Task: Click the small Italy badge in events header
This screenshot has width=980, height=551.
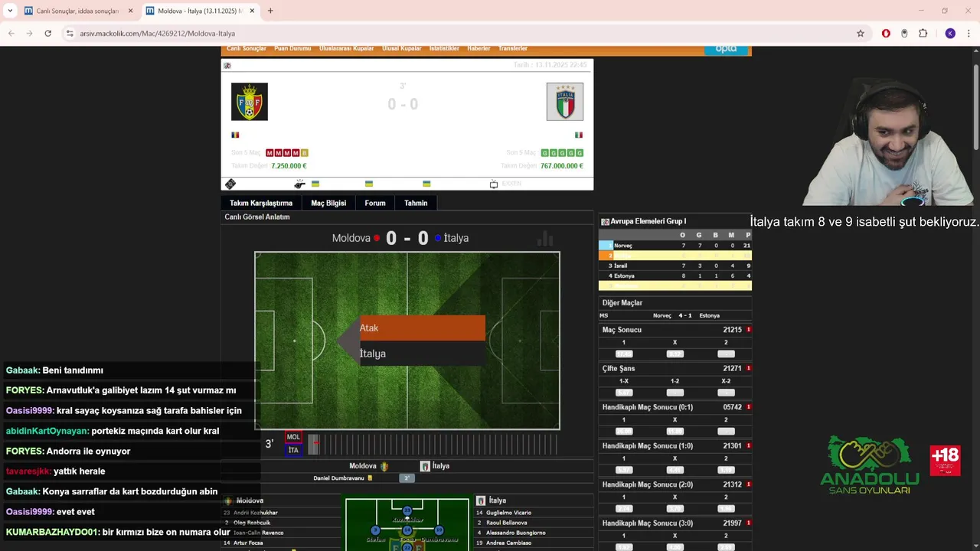Action: [425, 466]
